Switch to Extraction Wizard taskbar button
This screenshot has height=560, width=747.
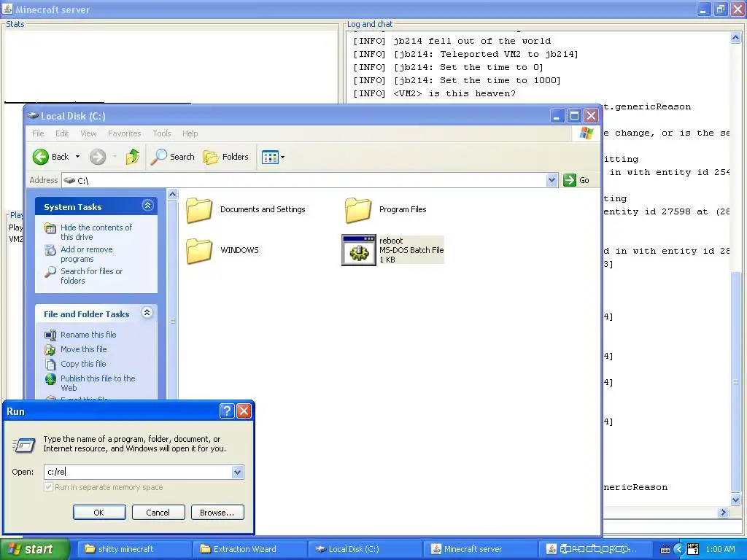click(x=249, y=549)
